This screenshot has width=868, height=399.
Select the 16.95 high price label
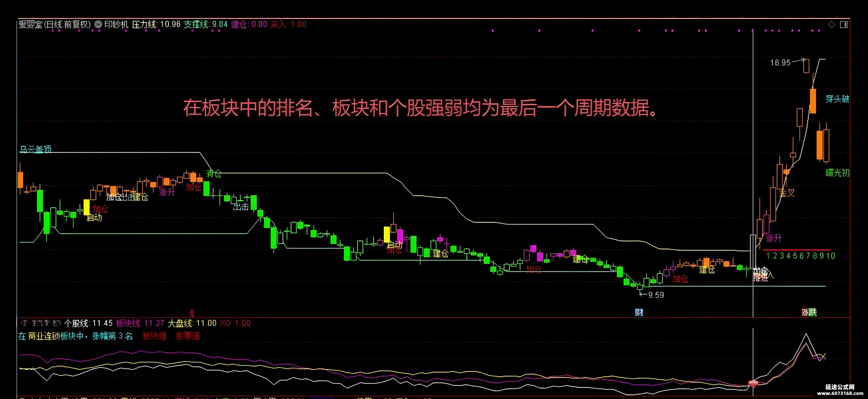(x=780, y=63)
